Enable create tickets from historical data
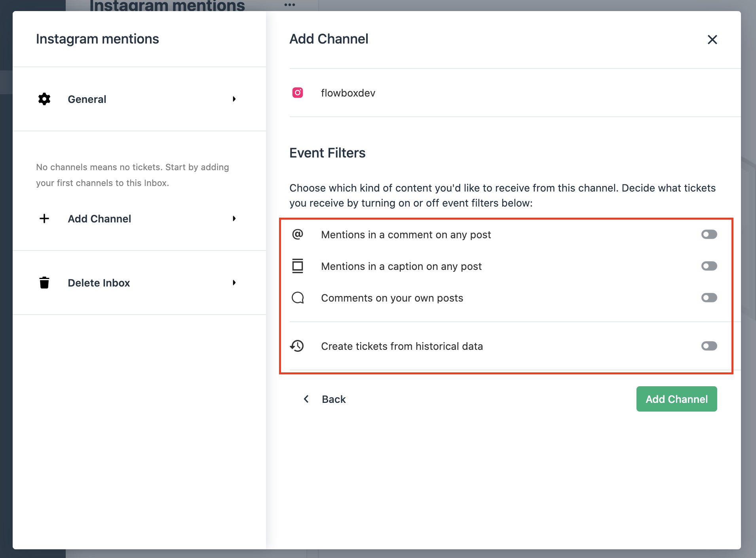Image resolution: width=756 pixels, height=558 pixels. [x=709, y=346]
